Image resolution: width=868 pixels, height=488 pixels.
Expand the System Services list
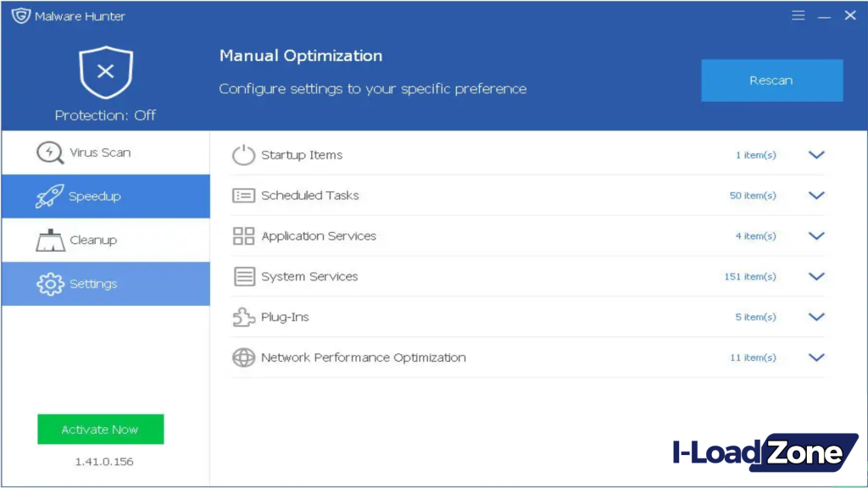[816, 276]
